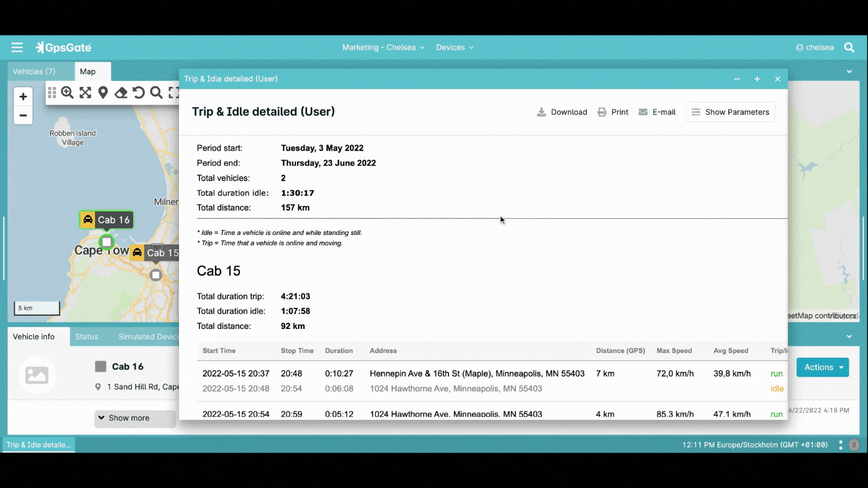Activate the eraser tool on the map toolbar
This screenshot has width=868, height=488.
tap(121, 93)
